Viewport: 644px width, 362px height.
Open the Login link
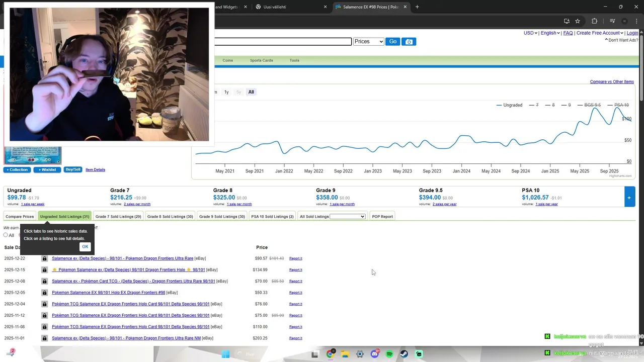[632, 33]
